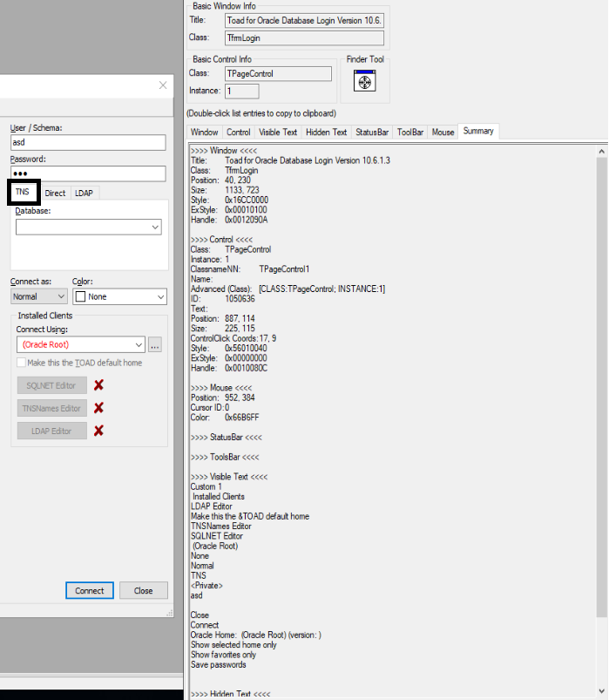
Task: Open the Connect Using Oracle Root dropdown
Action: [139, 344]
